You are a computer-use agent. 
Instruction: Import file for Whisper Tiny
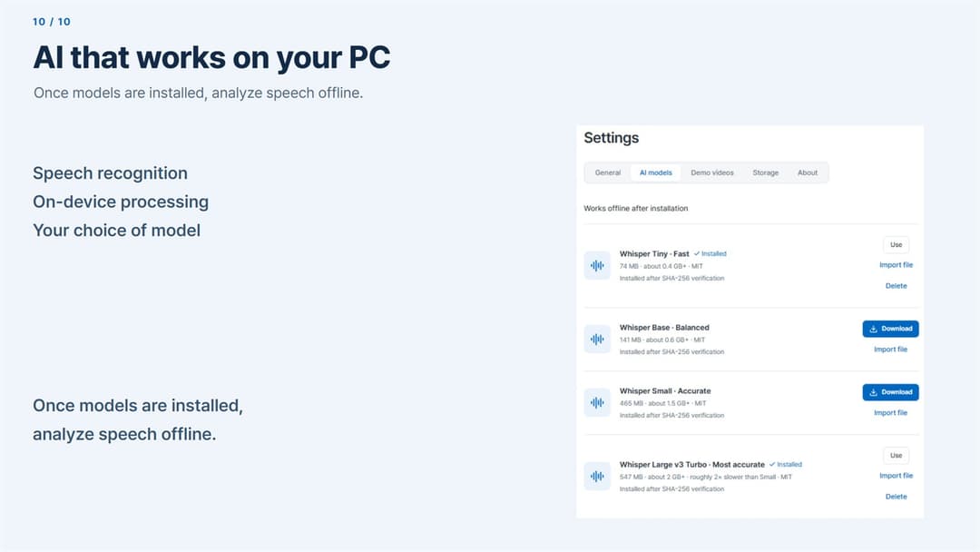pos(896,265)
